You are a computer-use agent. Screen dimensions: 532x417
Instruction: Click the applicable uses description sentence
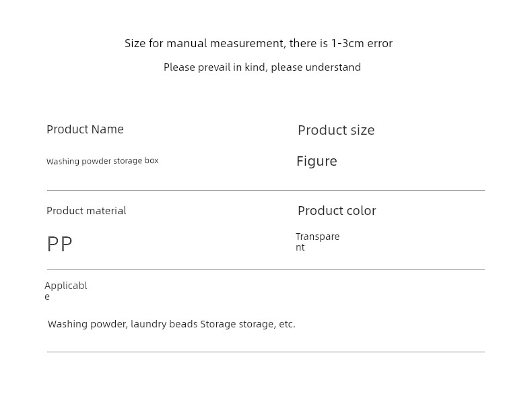pyautogui.click(x=171, y=324)
